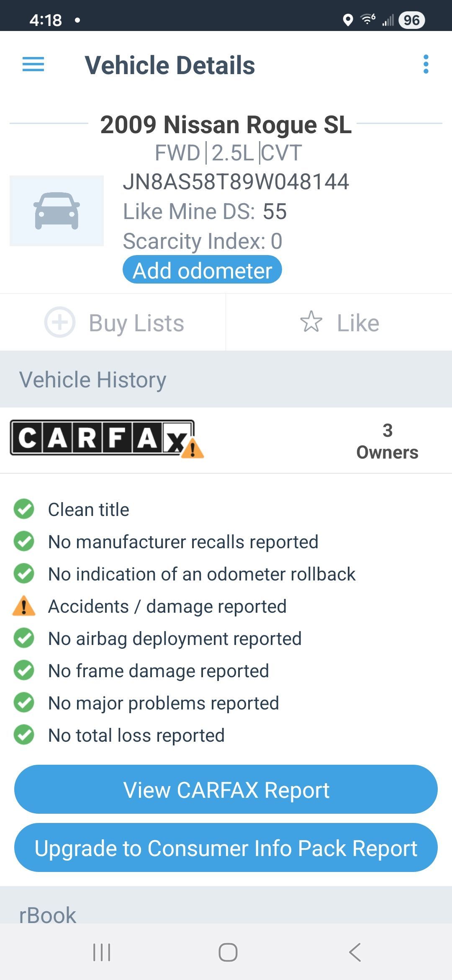This screenshot has height=980, width=452.
Task: Tap No total loss reported checkmark
Action: [24, 735]
